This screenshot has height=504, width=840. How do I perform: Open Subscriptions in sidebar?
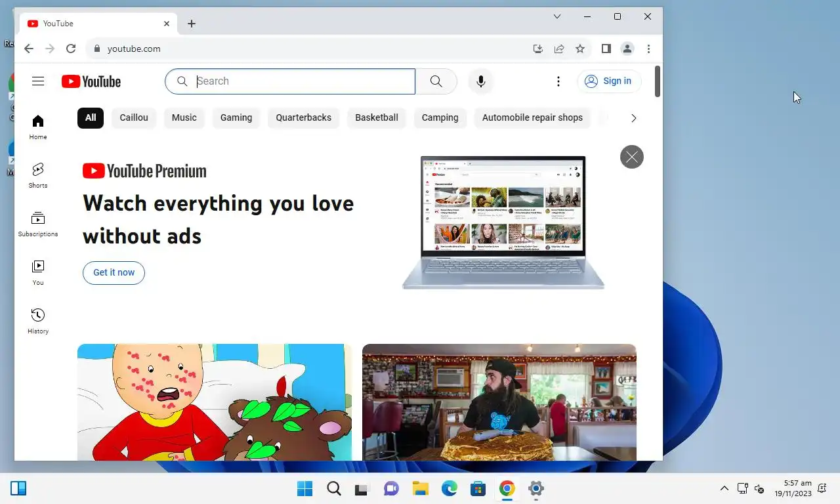coord(38,224)
